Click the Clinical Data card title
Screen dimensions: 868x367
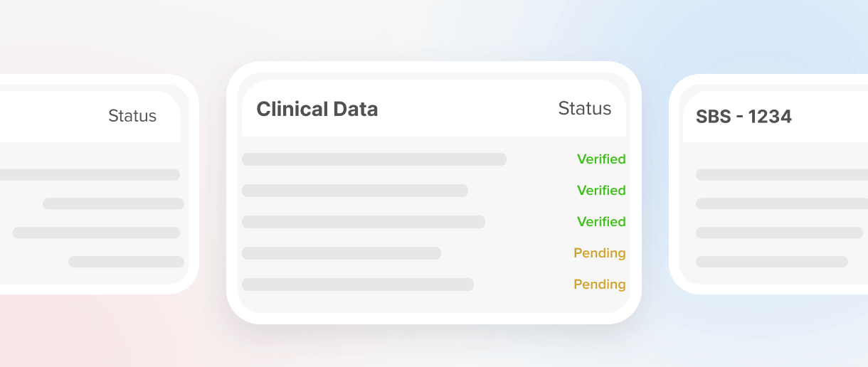pos(317,109)
